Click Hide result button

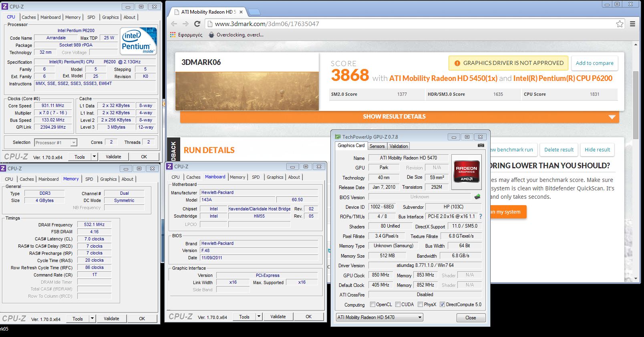tap(597, 149)
